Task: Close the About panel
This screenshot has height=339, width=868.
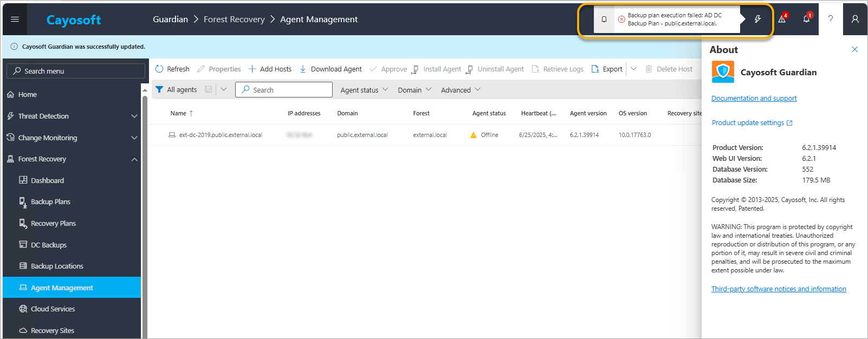Action: 855,49
